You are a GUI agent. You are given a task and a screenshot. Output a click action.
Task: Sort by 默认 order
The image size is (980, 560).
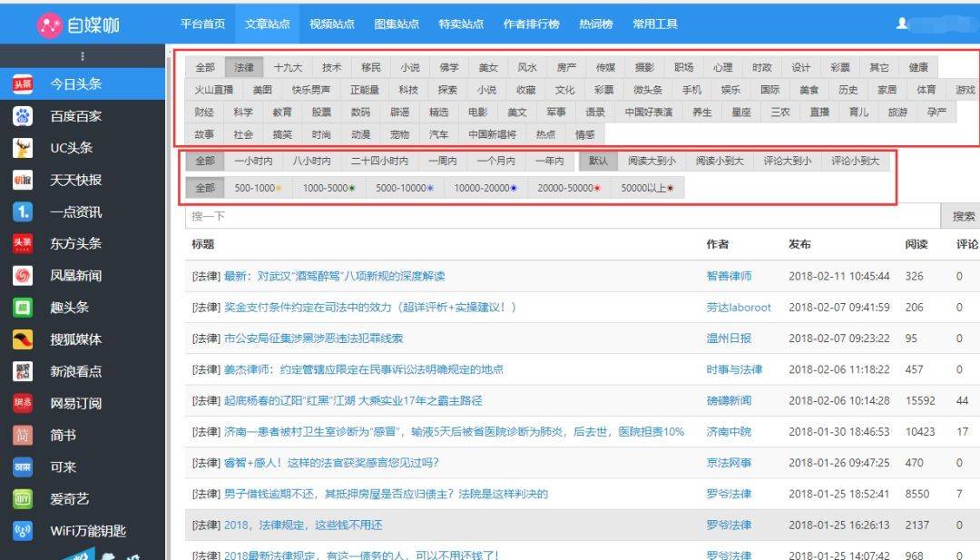tap(598, 162)
